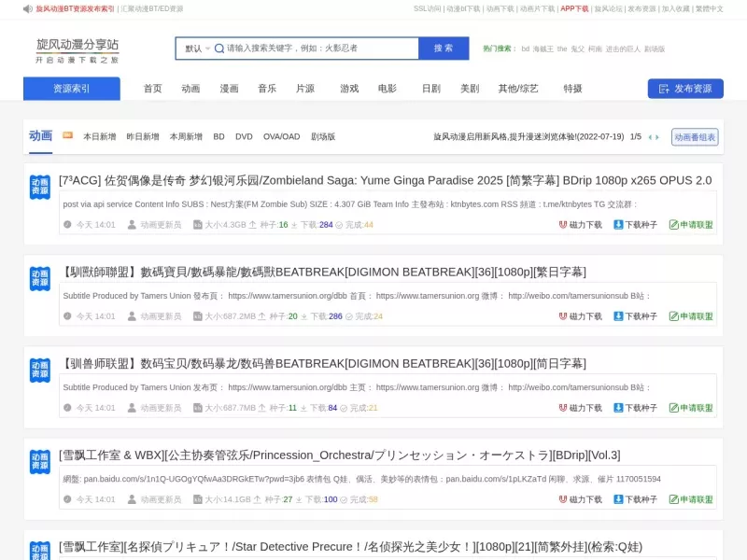
Task: Click 磁力下载 for 简日字幕 DIGIMON entry
Action: point(580,408)
